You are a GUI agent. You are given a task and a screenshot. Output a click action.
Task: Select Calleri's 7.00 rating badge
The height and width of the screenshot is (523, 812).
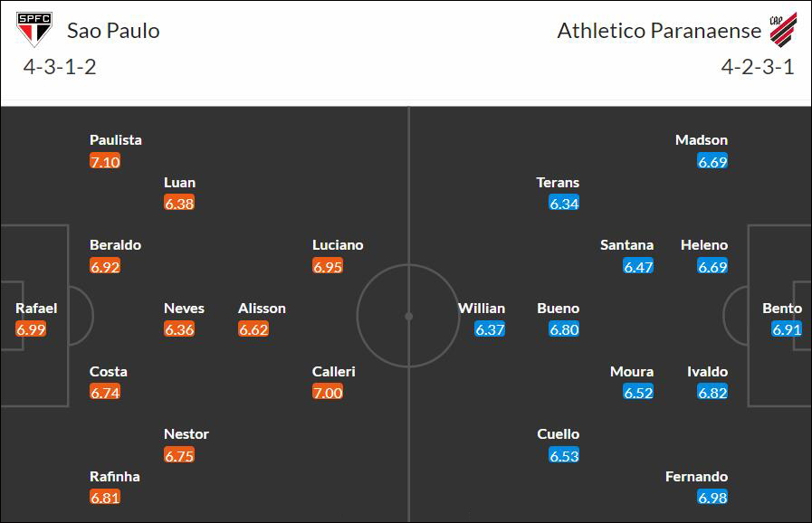tap(328, 392)
